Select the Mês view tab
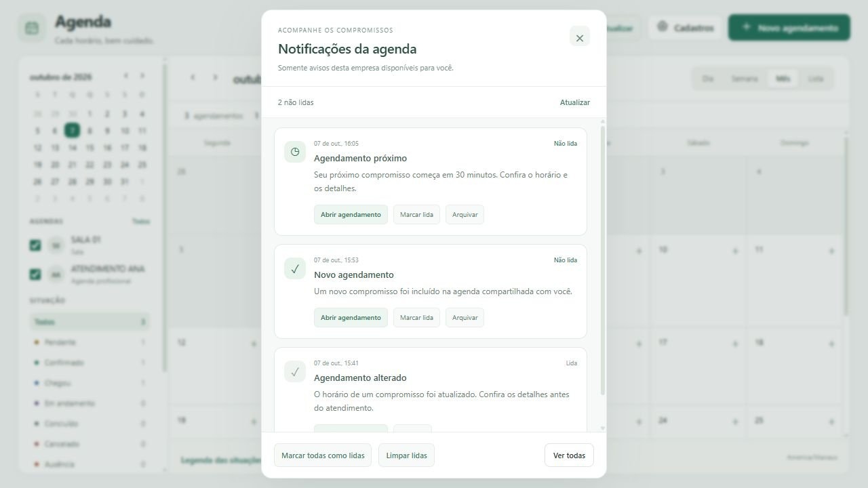Image resolution: width=868 pixels, height=488 pixels. point(783,79)
